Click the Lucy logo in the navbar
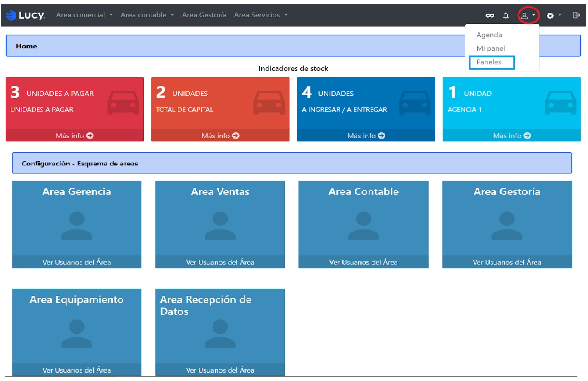588x381 pixels. point(25,15)
